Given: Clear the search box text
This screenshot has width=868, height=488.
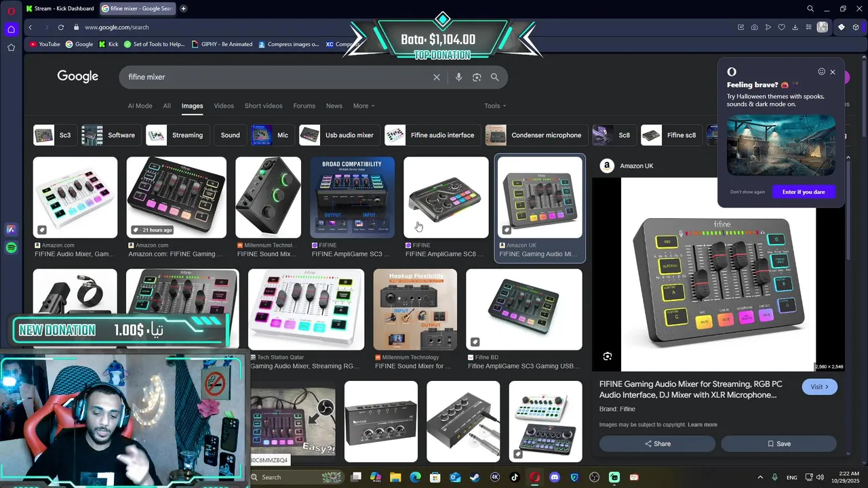Looking at the screenshot, I should tap(437, 77).
